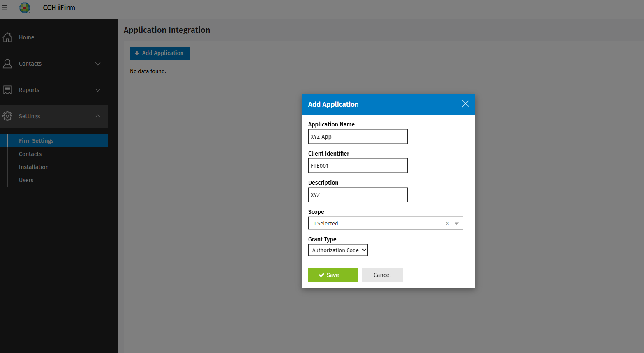Viewport: 644px width, 353px height.
Task: Open the hamburger menu icon
Action: tap(5, 8)
